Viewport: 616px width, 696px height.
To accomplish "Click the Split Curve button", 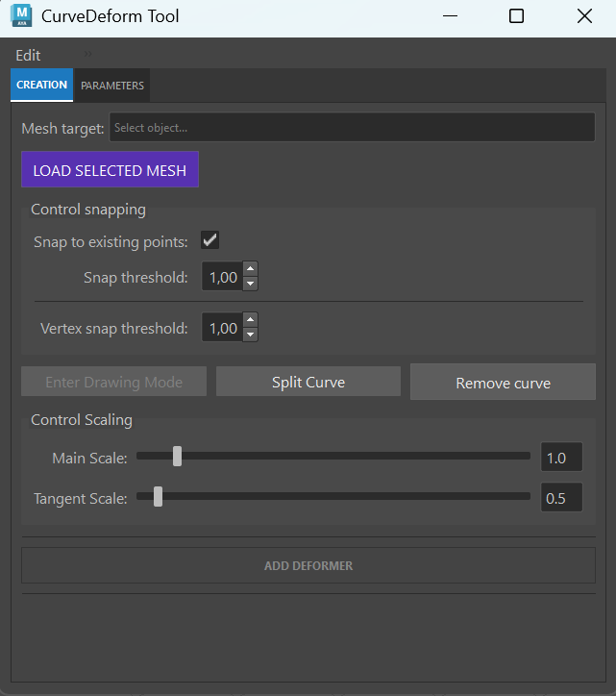I will pyautogui.click(x=308, y=382).
